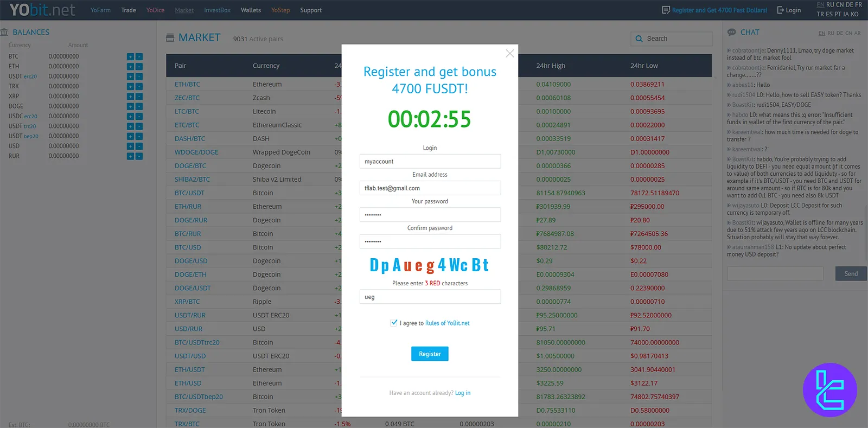Click the YObit.net logo
Viewport: 868px width, 428px height.
coord(42,10)
